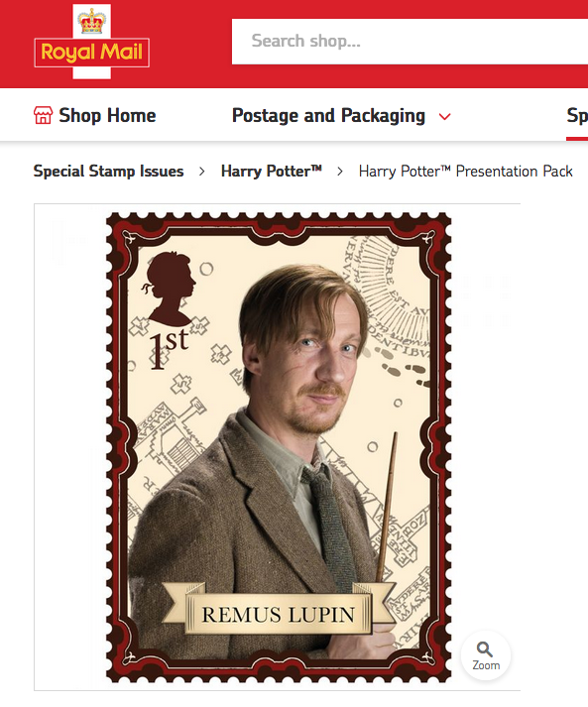Click the Zoom label under the magnifier
This screenshot has height=707, width=588.
point(486,665)
